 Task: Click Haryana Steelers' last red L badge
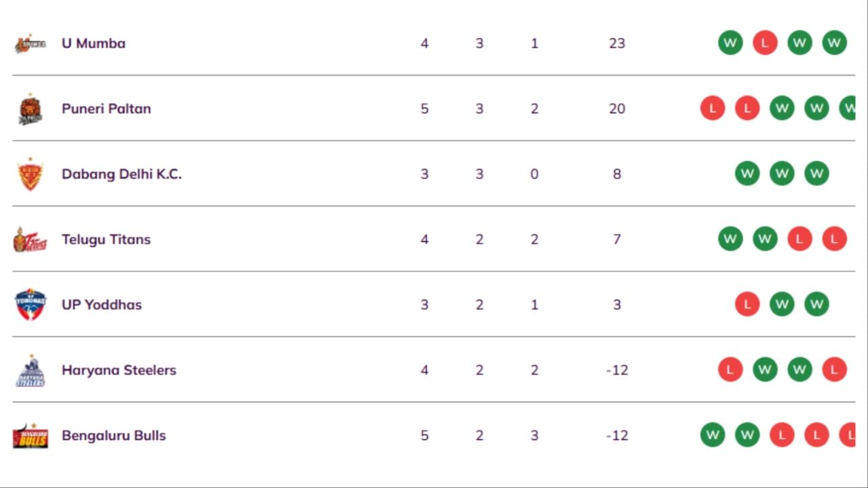click(834, 369)
